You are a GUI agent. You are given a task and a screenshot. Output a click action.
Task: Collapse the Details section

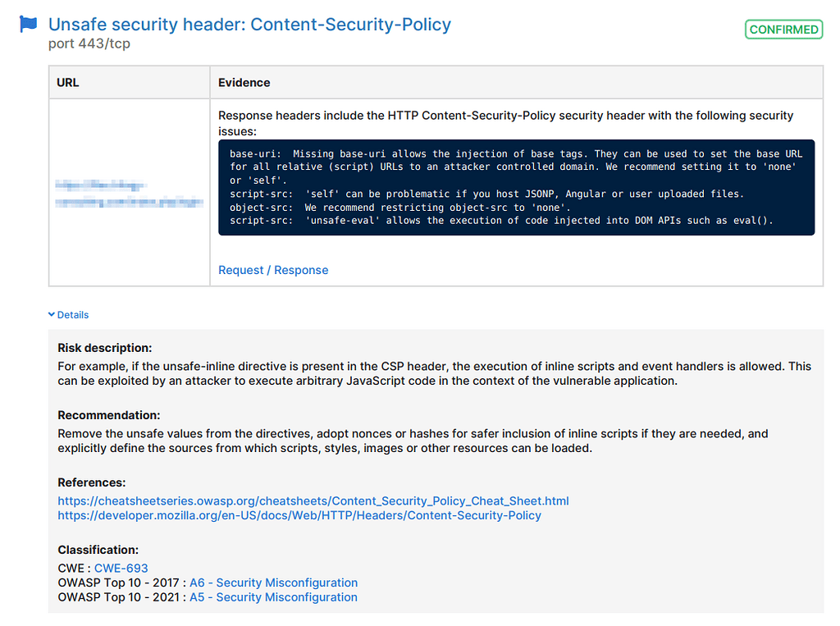click(x=68, y=315)
